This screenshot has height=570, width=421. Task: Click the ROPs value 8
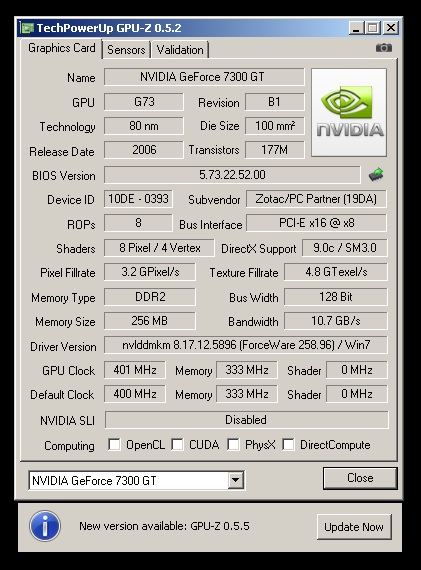tap(138, 223)
